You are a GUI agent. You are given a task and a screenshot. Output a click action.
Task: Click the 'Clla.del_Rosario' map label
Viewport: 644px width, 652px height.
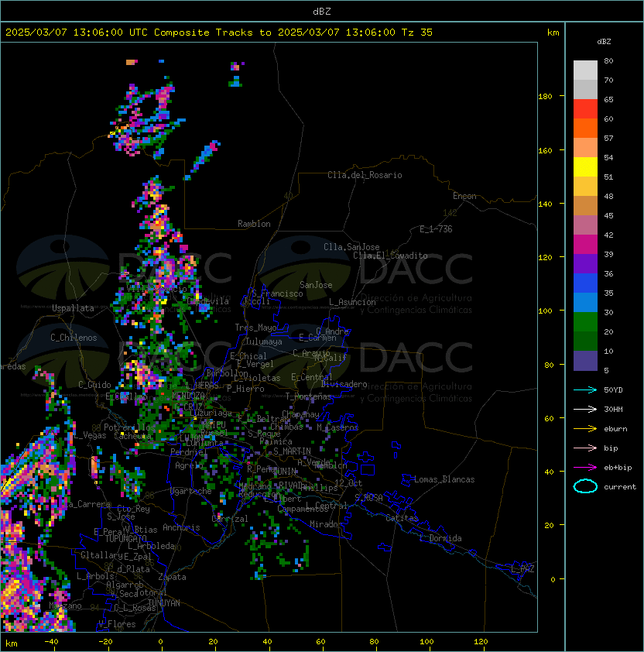365,175
